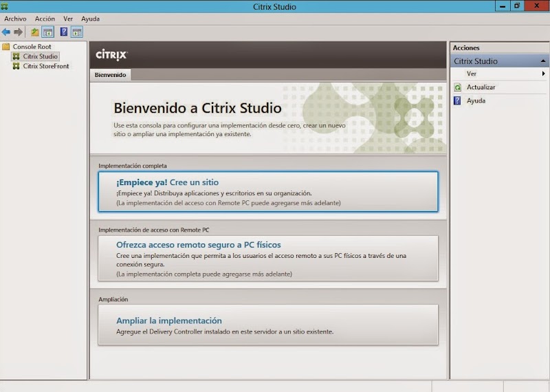
Task: Collapse the Citrix Studio actions section arrow
Action: click(x=542, y=61)
